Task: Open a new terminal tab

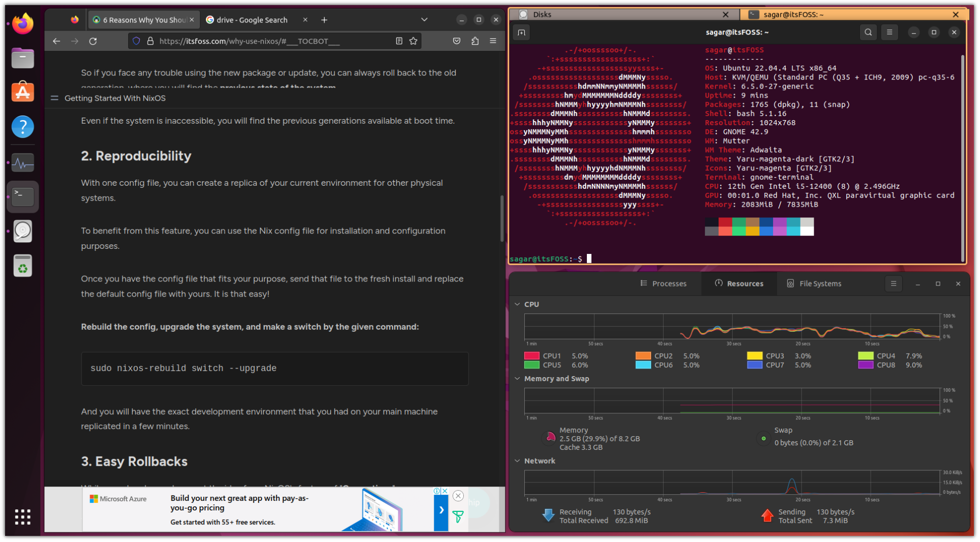Action: click(x=522, y=32)
